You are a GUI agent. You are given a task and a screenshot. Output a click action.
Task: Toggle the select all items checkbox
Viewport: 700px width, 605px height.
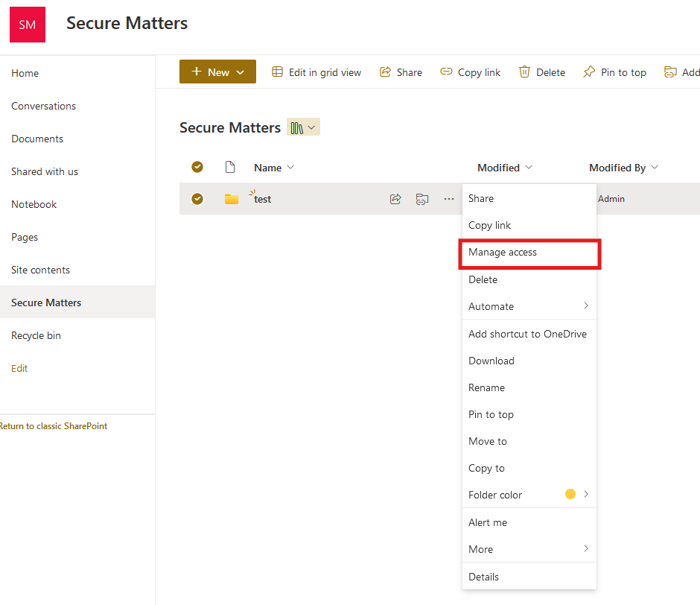click(x=197, y=167)
